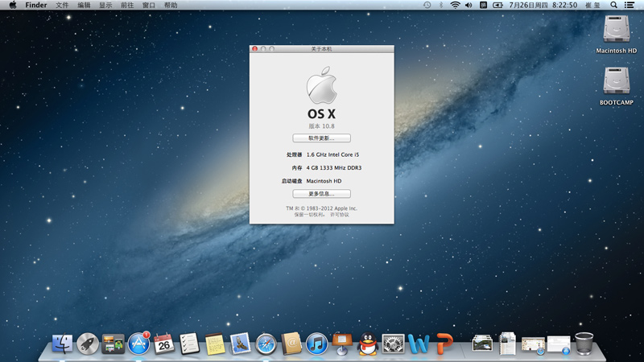
Task: Click the 更多信息… button
Action: click(321, 194)
